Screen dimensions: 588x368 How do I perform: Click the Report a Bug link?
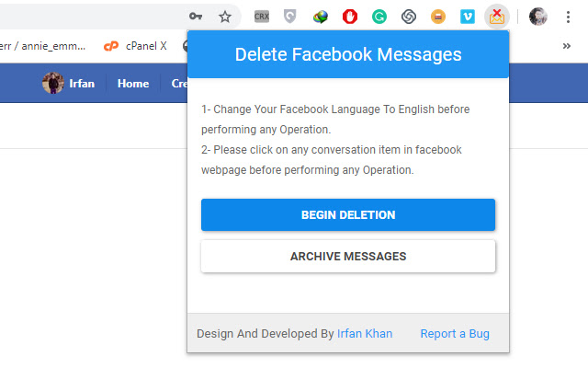455,333
